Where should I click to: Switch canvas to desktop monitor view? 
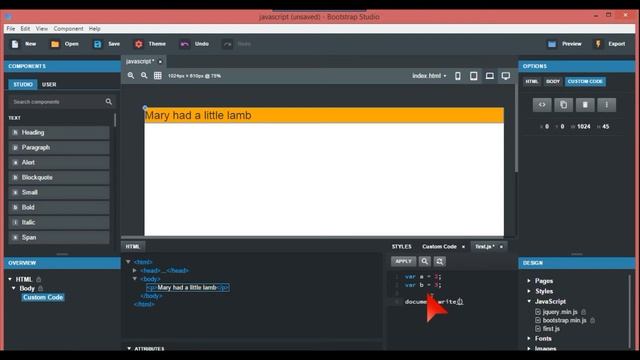pos(506,76)
